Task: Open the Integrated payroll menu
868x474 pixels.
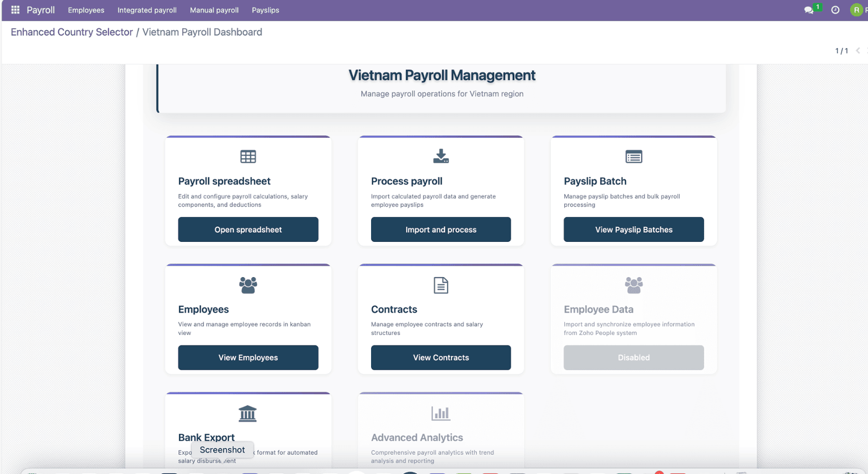Action: point(147,10)
